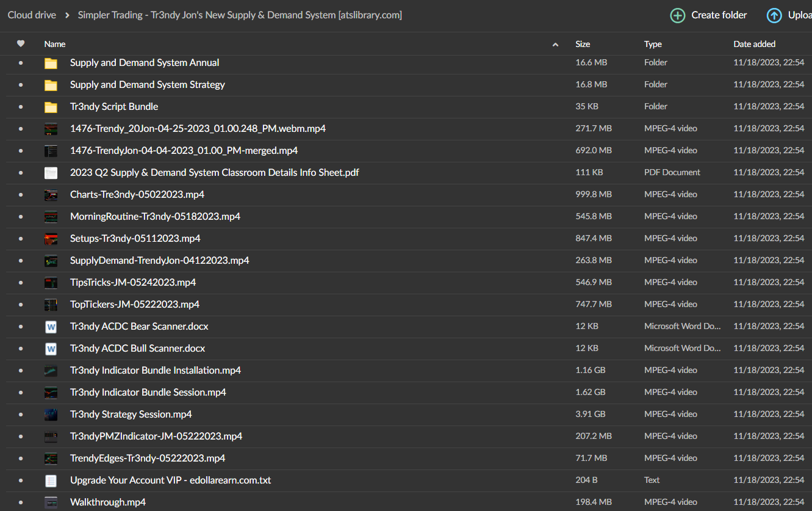Click the favourite heart column header icon
812x511 pixels.
click(x=21, y=44)
